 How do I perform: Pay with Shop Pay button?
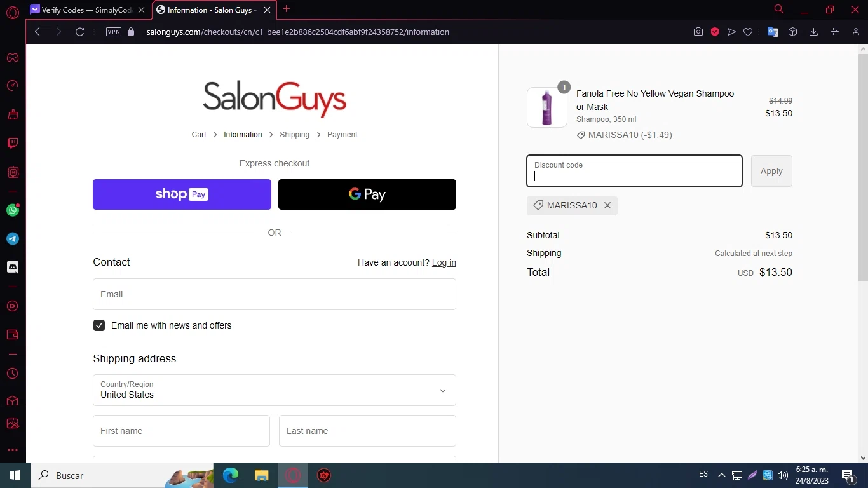click(182, 194)
